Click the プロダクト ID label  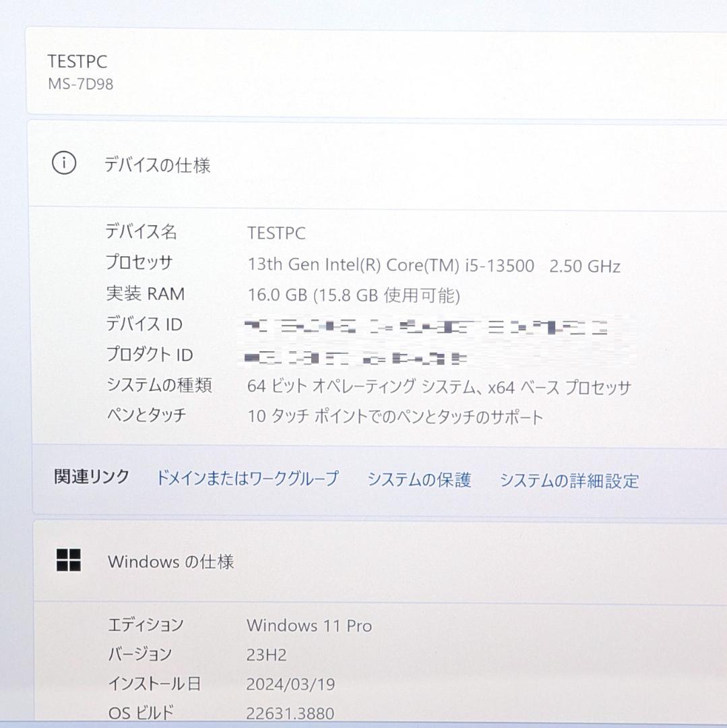point(150,355)
